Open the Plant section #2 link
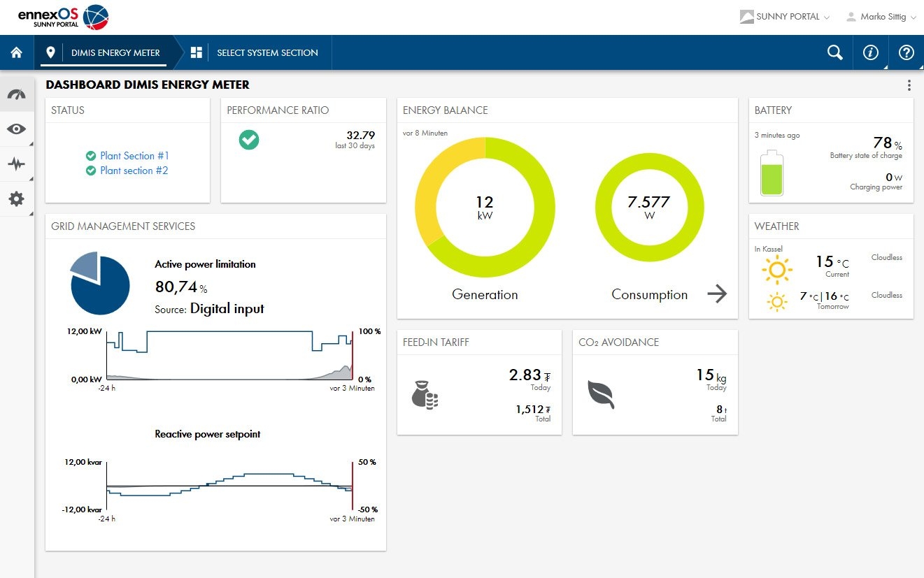 tap(134, 171)
